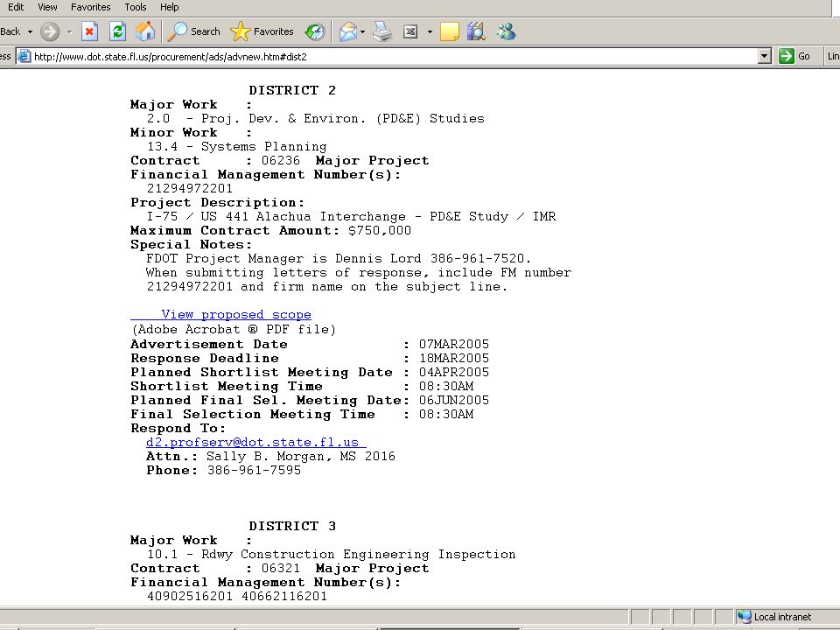The width and height of the screenshot is (840, 630).
Task: Click the Mail envelope icon
Action: tap(347, 31)
